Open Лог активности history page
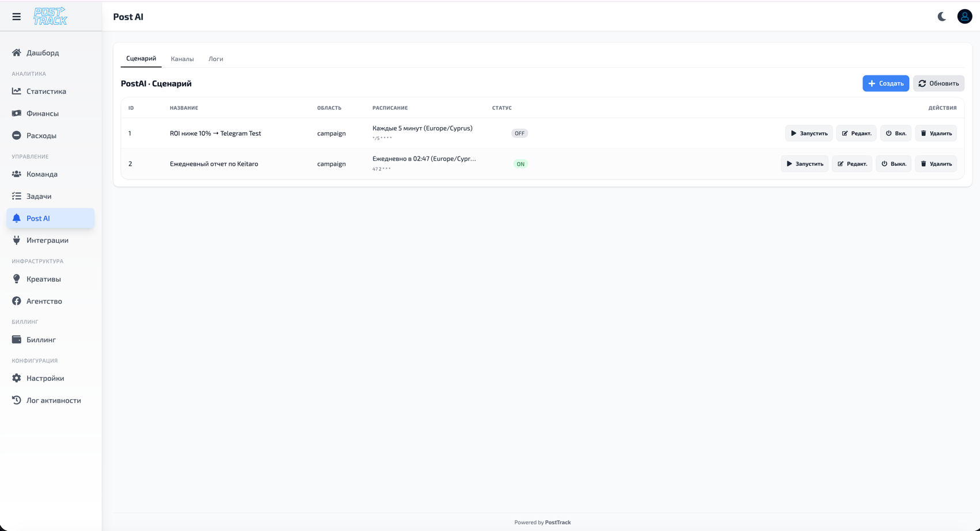 [54, 400]
